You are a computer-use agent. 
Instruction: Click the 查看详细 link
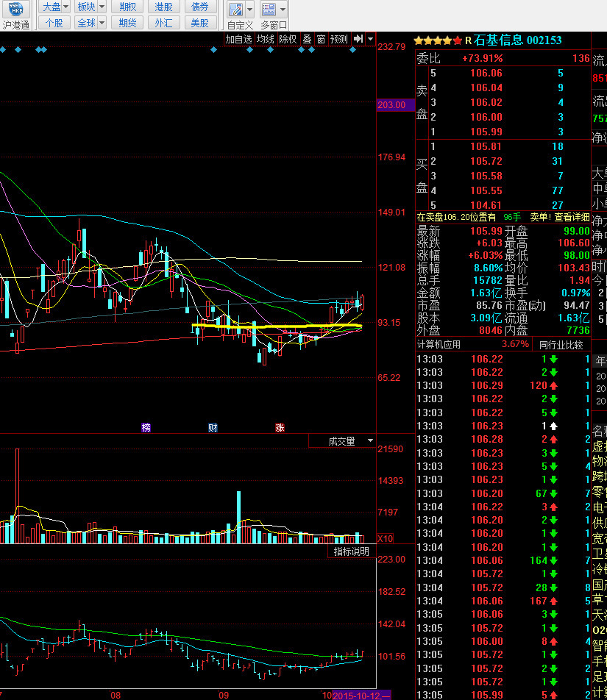click(572, 217)
